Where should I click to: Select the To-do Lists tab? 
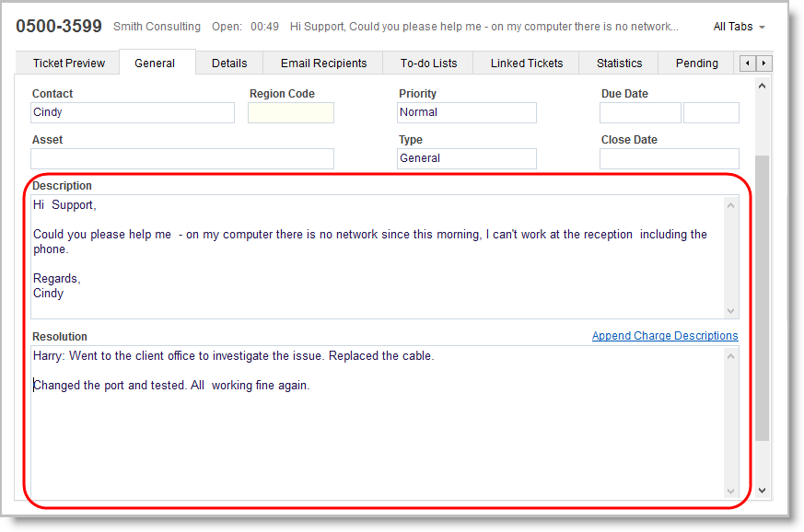[428, 64]
